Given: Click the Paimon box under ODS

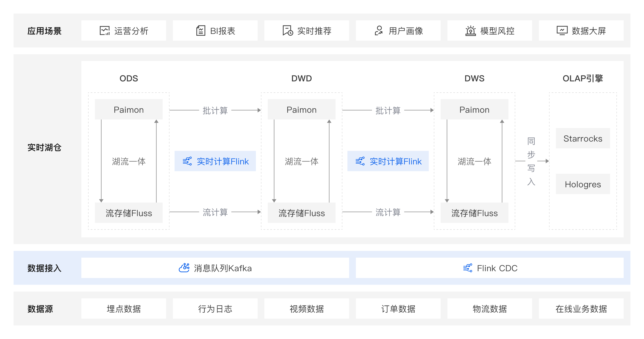Looking at the screenshot, I should (x=129, y=110).
